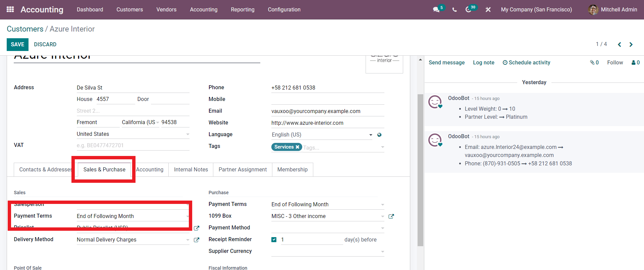Remove the Services tag

point(297,147)
